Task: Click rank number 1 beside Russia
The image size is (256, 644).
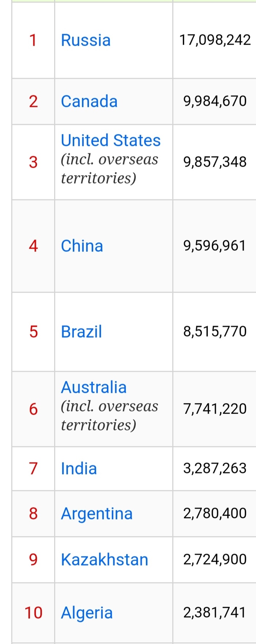Action: 33,40
